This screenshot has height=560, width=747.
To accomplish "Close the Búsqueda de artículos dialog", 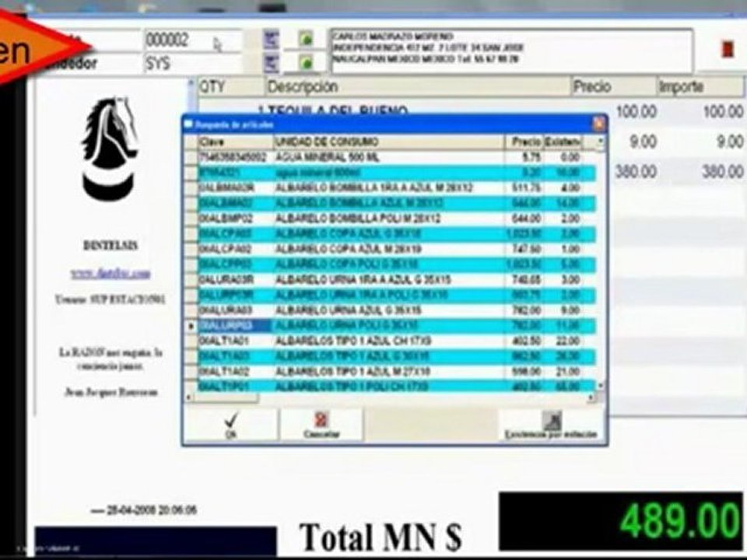I will click(598, 124).
